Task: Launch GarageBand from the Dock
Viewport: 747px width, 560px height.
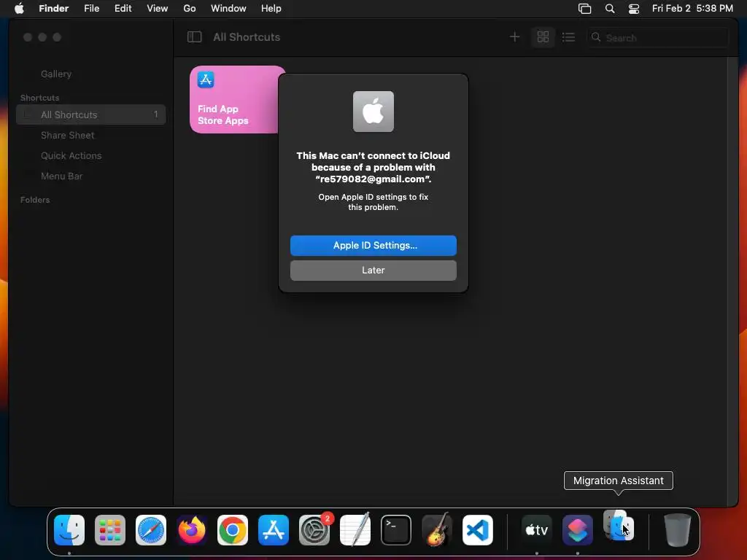Action: 437,530
